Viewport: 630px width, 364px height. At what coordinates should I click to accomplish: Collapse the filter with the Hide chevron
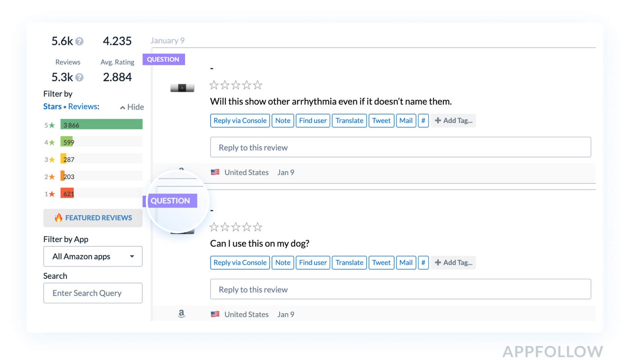click(x=132, y=107)
